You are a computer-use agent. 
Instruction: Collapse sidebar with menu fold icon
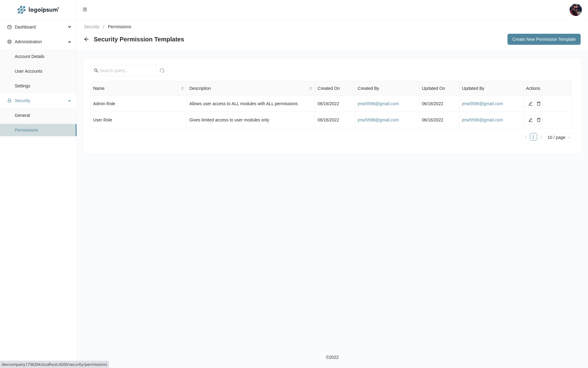(x=85, y=10)
